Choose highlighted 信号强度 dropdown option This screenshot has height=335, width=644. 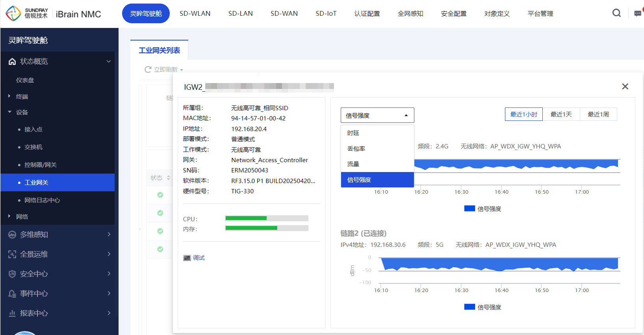tap(377, 180)
